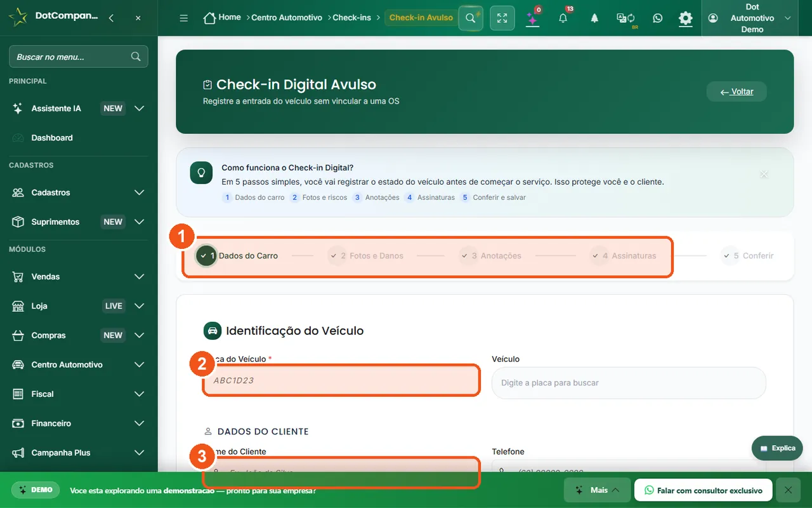Open the settings gear icon in the header

tap(686, 18)
